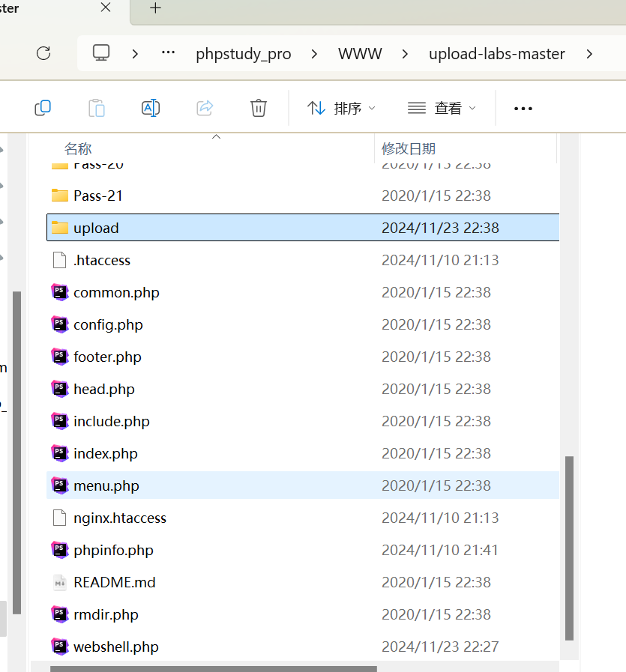Click the Rename toolbar icon

pyautogui.click(x=151, y=108)
